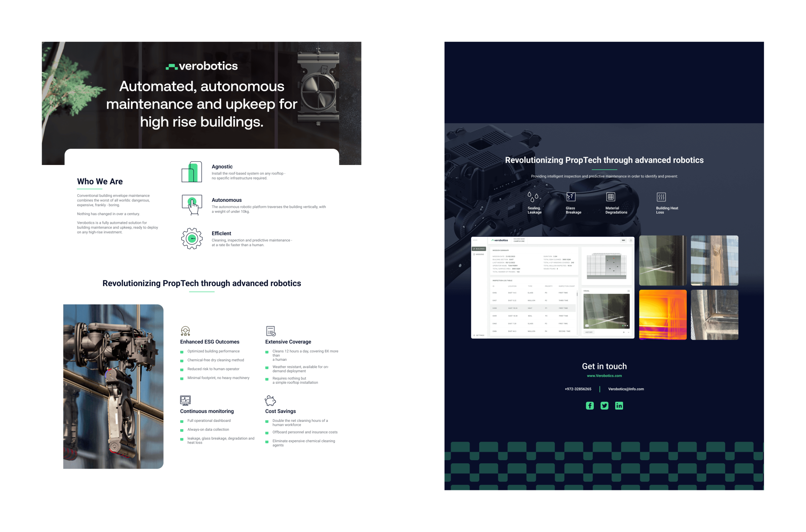
Task: Select the orange thermal image thumbnail
Action: [662, 314]
